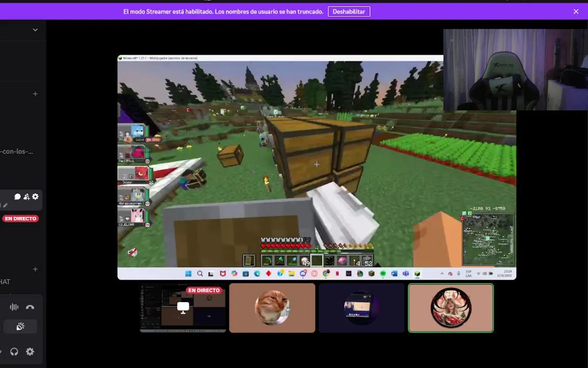Expand the server name dropdown chevron
The width and height of the screenshot is (588, 368).
[35, 30]
